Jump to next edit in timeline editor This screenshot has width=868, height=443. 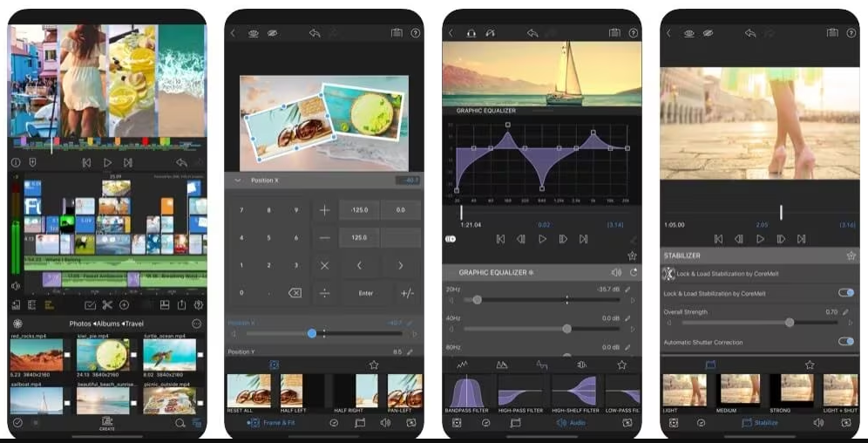click(x=128, y=163)
